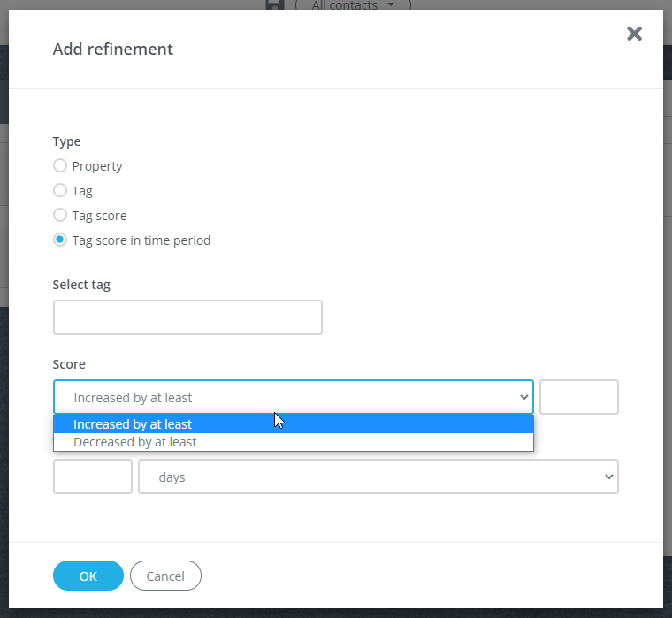Focus the score value input box
The height and width of the screenshot is (618, 672).
click(579, 397)
